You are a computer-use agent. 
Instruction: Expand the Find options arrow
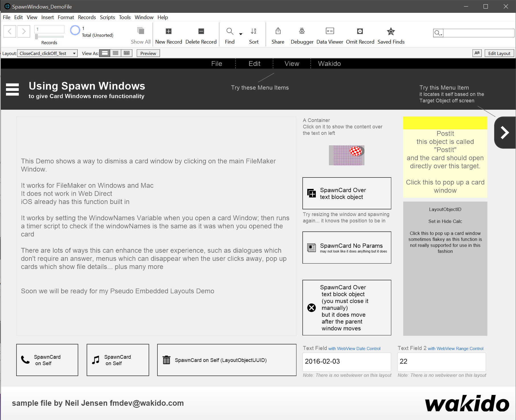pos(241,34)
